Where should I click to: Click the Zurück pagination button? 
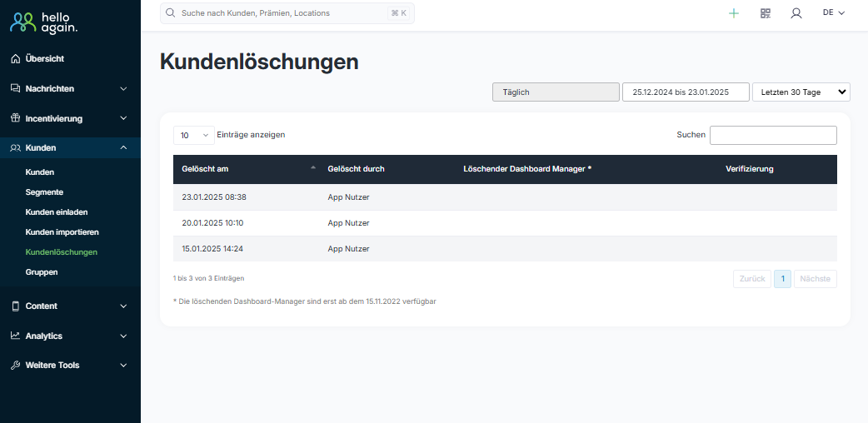pyautogui.click(x=752, y=279)
